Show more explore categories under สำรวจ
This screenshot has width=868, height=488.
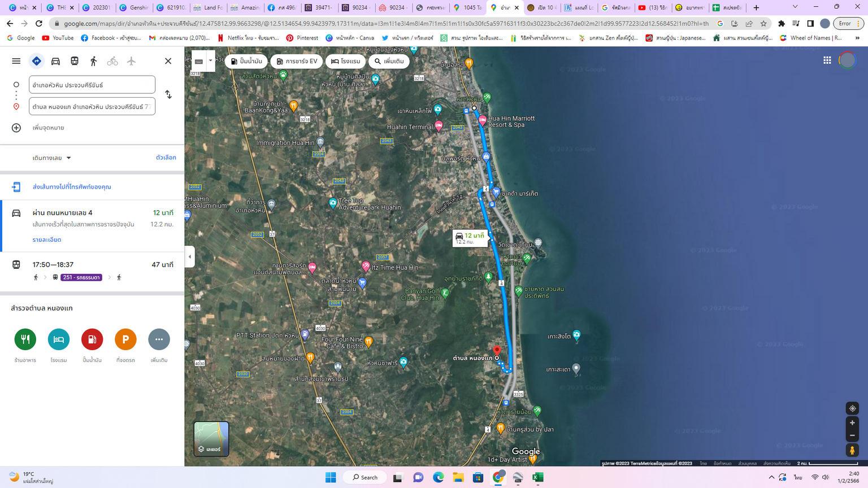(x=159, y=339)
